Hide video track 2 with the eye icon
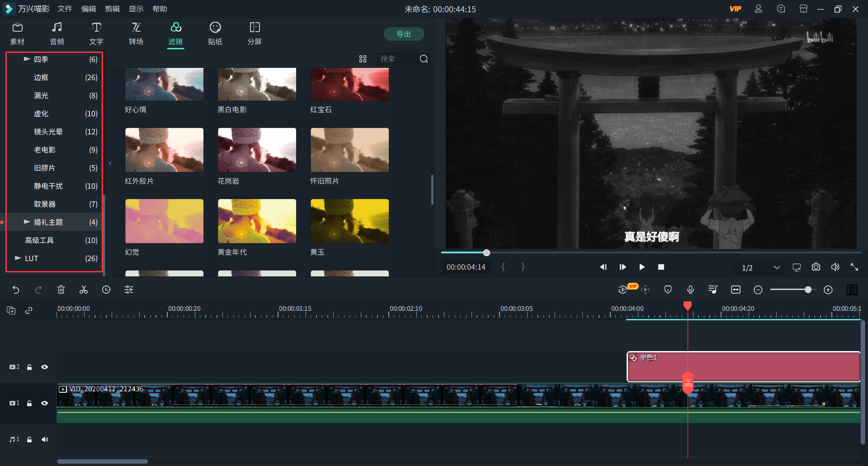 point(44,367)
